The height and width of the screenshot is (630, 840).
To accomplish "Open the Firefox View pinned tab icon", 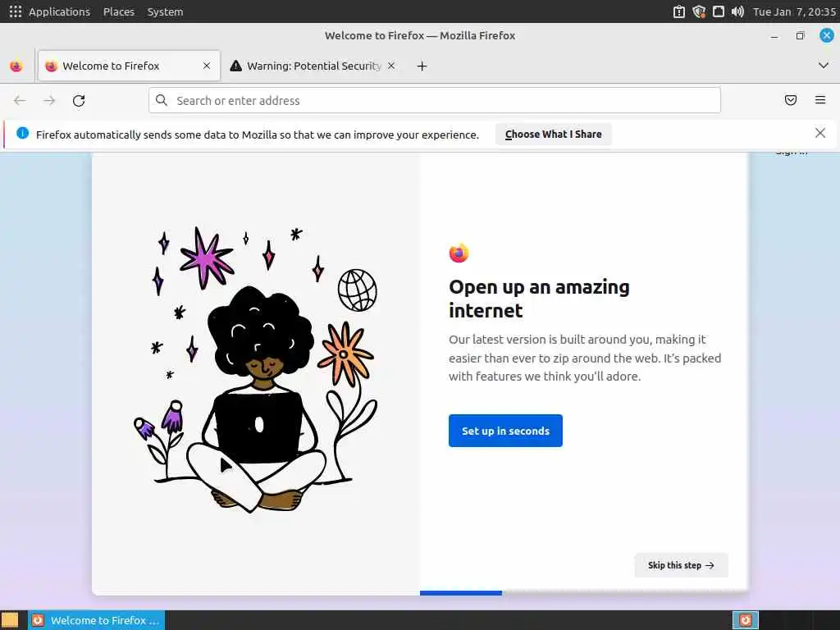I will [x=16, y=66].
